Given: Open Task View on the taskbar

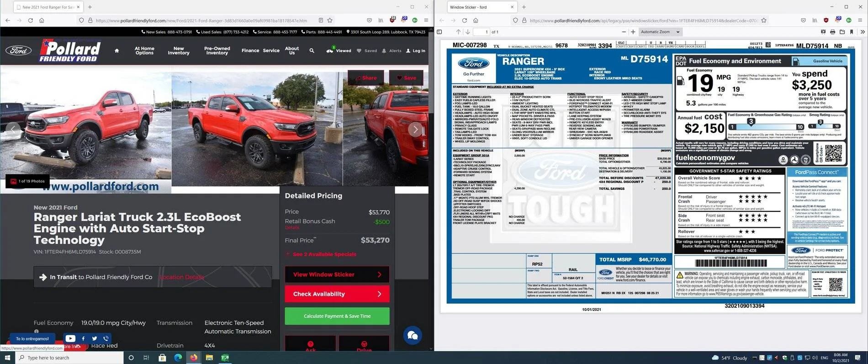Looking at the screenshot, I should [x=146, y=358].
